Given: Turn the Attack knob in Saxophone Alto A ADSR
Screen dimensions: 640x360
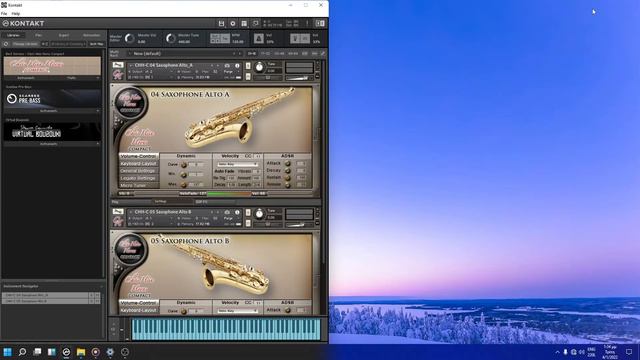Looking at the screenshot, I should coord(288,164).
